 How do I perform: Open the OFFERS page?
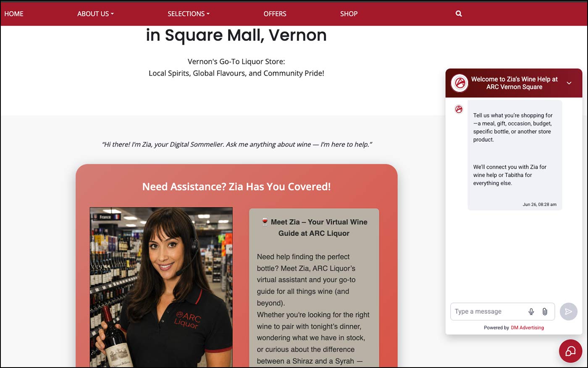pyautogui.click(x=275, y=13)
